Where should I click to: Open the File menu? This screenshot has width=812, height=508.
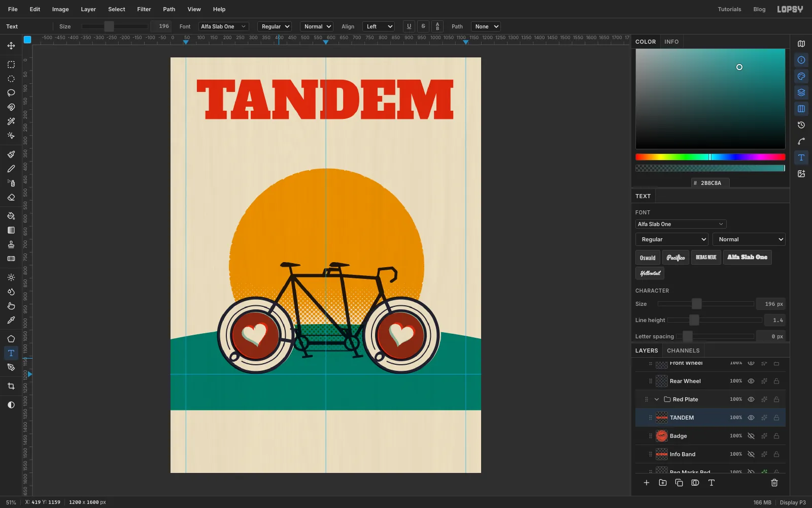pyautogui.click(x=13, y=9)
